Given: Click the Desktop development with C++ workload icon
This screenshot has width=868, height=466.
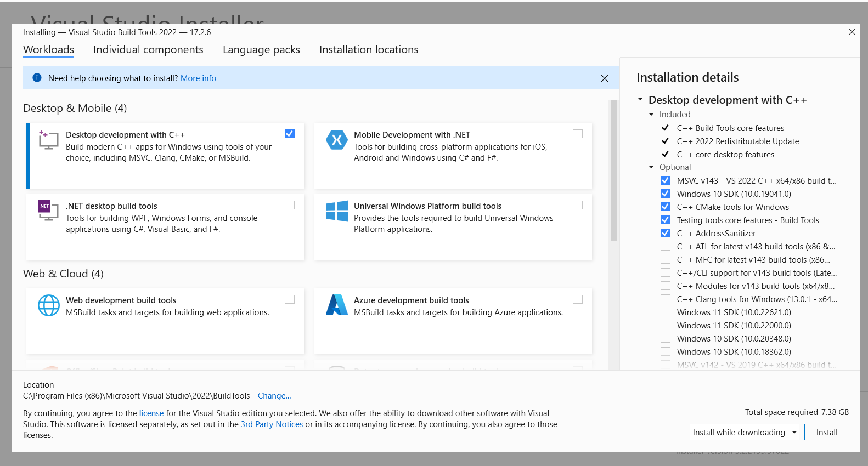Looking at the screenshot, I should [x=48, y=140].
